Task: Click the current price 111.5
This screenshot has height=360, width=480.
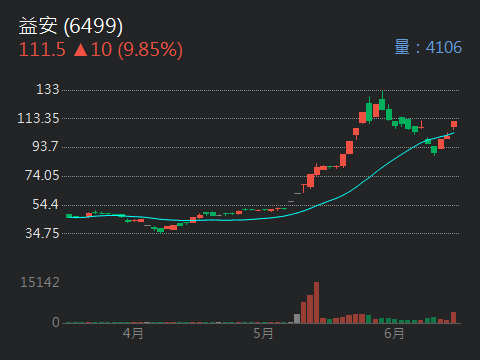Action: click(x=42, y=50)
